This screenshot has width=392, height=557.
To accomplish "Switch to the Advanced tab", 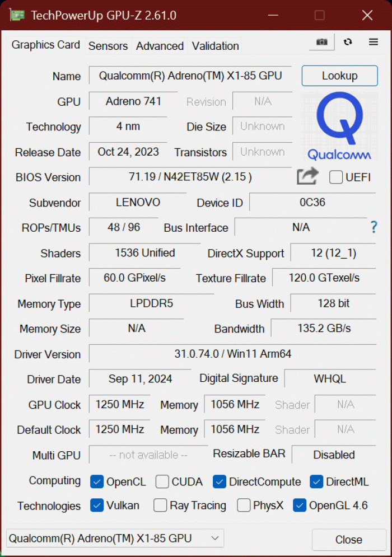I will [x=160, y=46].
